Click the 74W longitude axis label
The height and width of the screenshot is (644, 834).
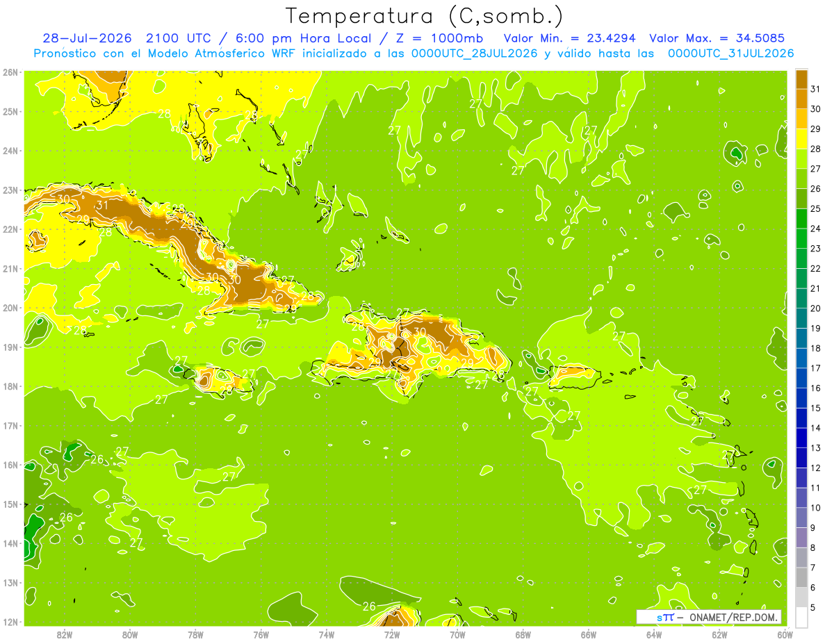pos(326,634)
